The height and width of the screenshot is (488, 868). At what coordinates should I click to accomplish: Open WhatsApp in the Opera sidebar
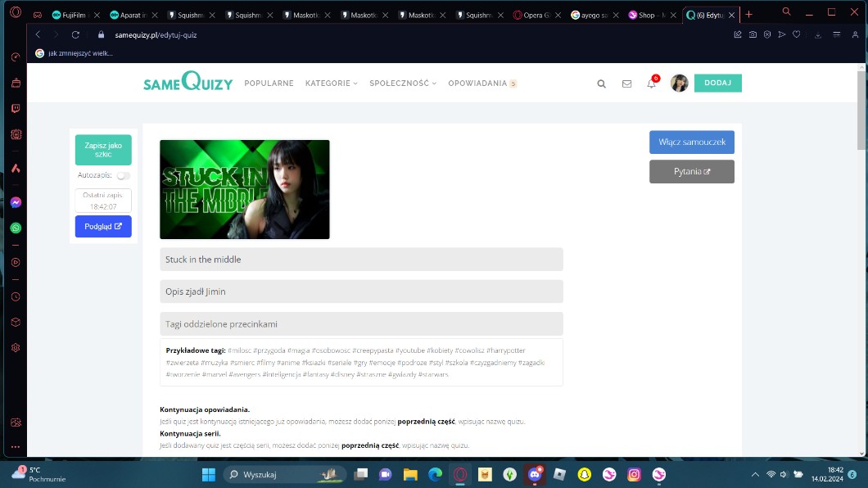tap(16, 228)
